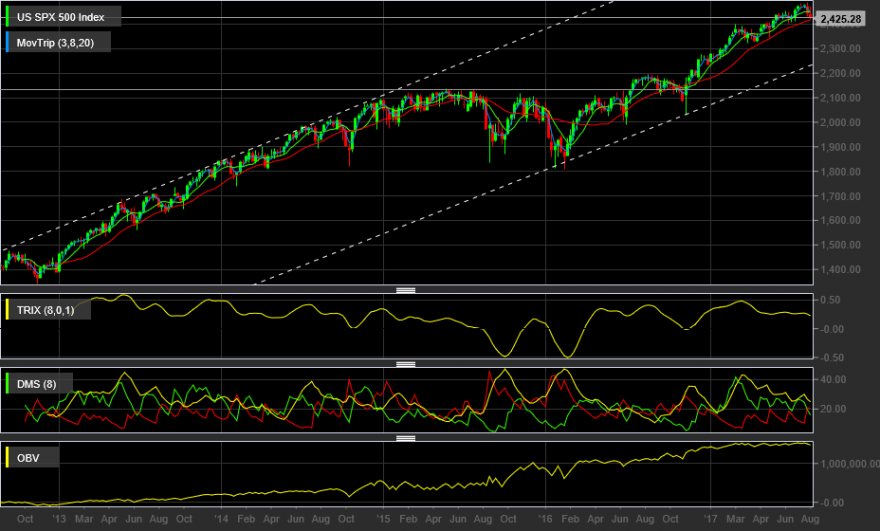This screenshot has width=880, height=531.
Task: Click the DMS 40.00 scale label
Action: [x=833, y=379]
